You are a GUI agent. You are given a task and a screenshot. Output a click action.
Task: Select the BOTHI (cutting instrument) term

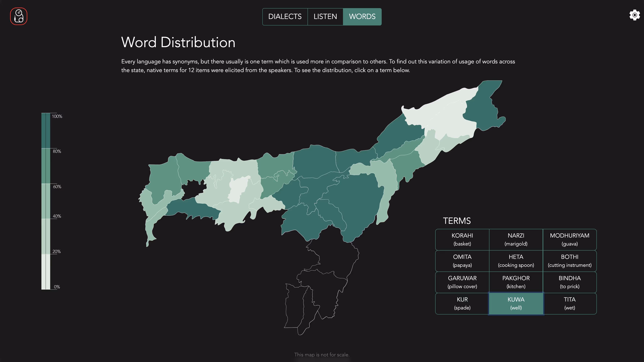click(570, 261)
